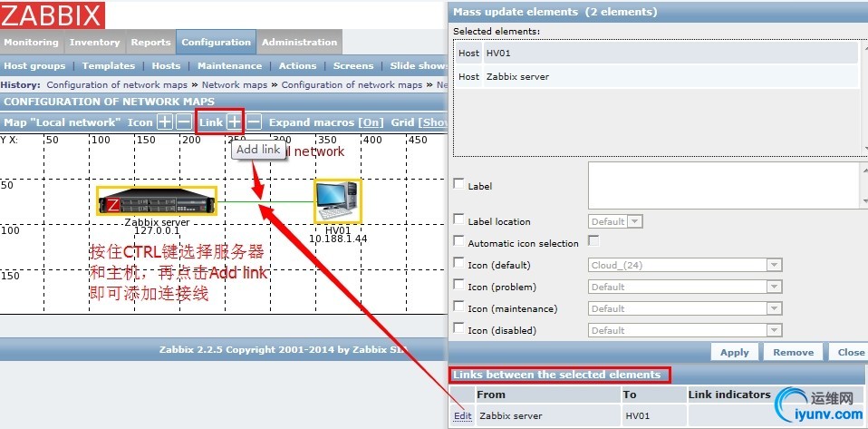Screen dimensions: 868x429
Task: Open the Reports tab
Action: click(150, 42)
